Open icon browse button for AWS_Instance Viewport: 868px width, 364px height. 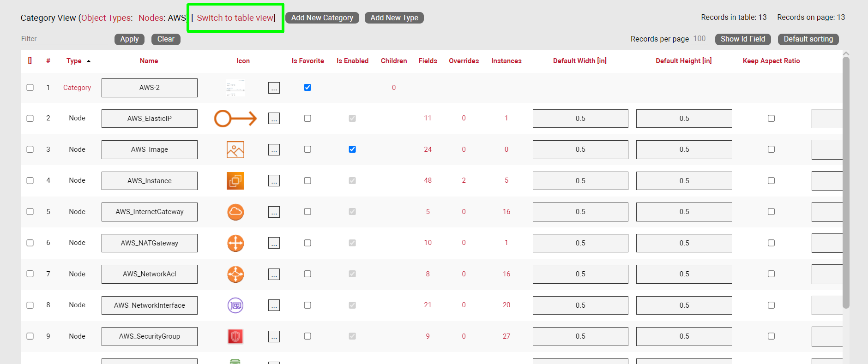[274, 181]
